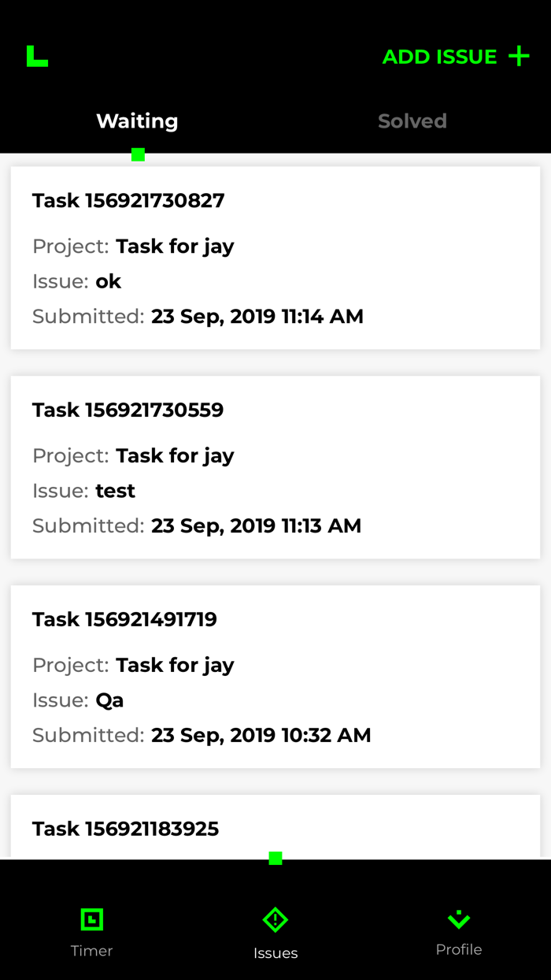Open Task 156921730559 card title
551x980 pixels.
[x=128, y=410]
